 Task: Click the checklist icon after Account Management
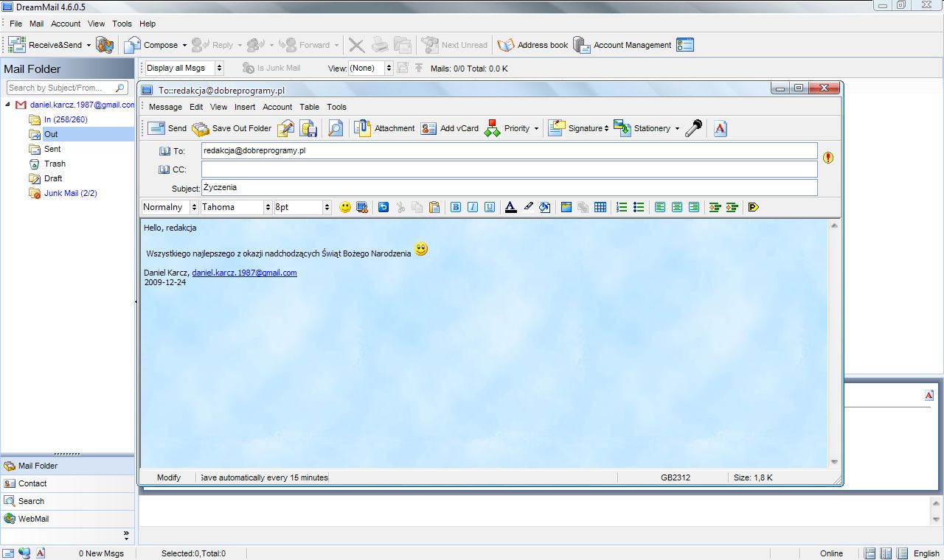click(x=685, y=45)
